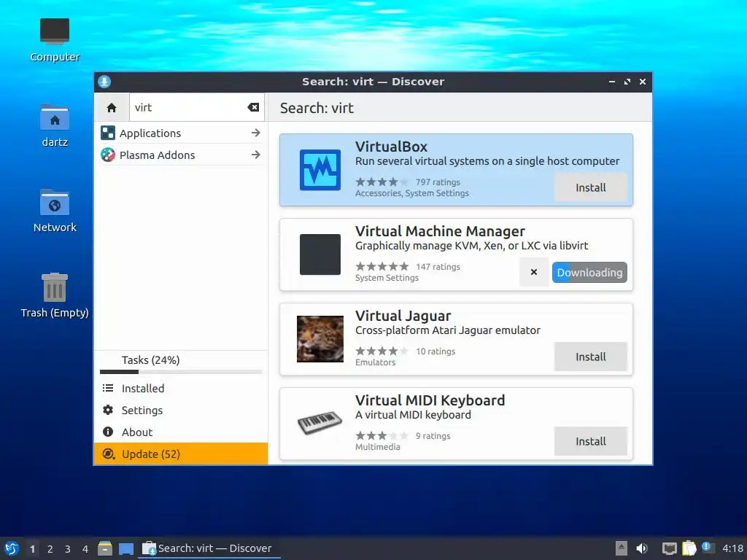The image size is (747, 560).
Task: Click the 797 ratings text
Action: coord(438,182)
